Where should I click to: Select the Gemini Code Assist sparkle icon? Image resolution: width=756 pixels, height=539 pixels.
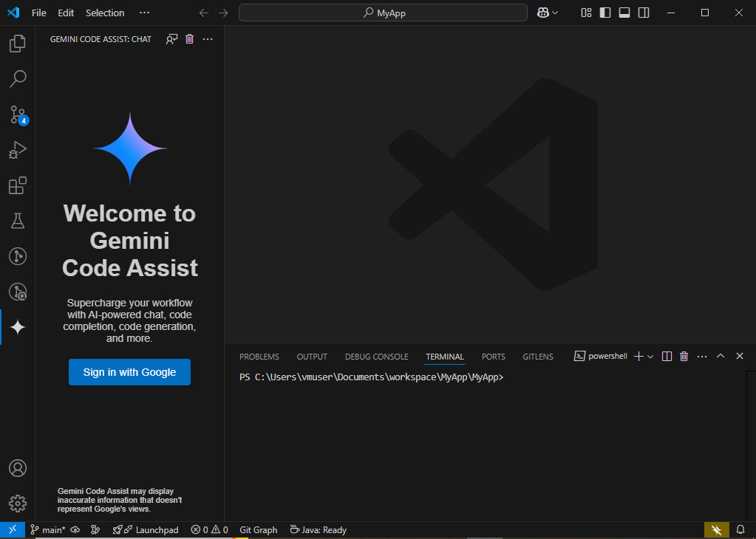coord(17,327)
